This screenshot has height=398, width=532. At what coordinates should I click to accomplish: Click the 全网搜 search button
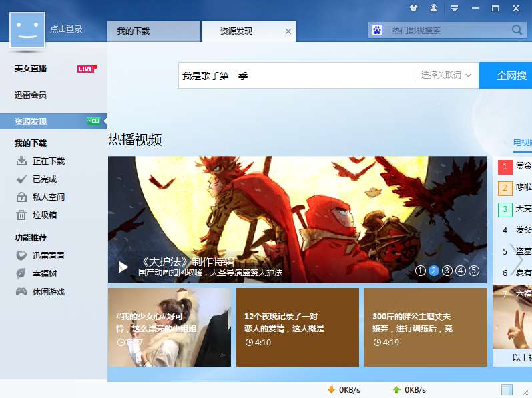pos(505,75)
